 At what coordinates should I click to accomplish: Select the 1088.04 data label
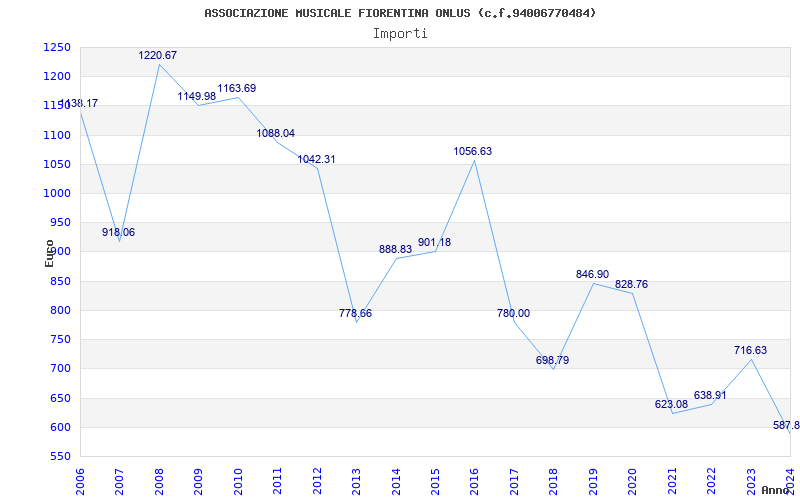(x=276, y=134)
